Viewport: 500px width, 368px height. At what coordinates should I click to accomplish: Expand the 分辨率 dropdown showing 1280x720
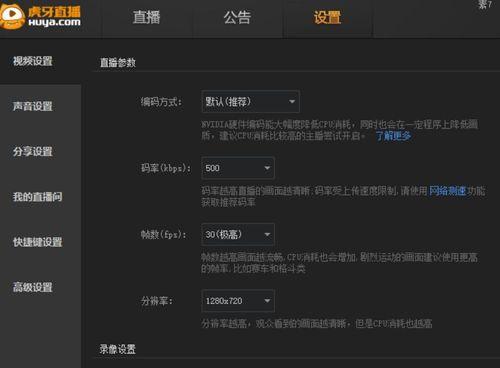pos(238,301)
